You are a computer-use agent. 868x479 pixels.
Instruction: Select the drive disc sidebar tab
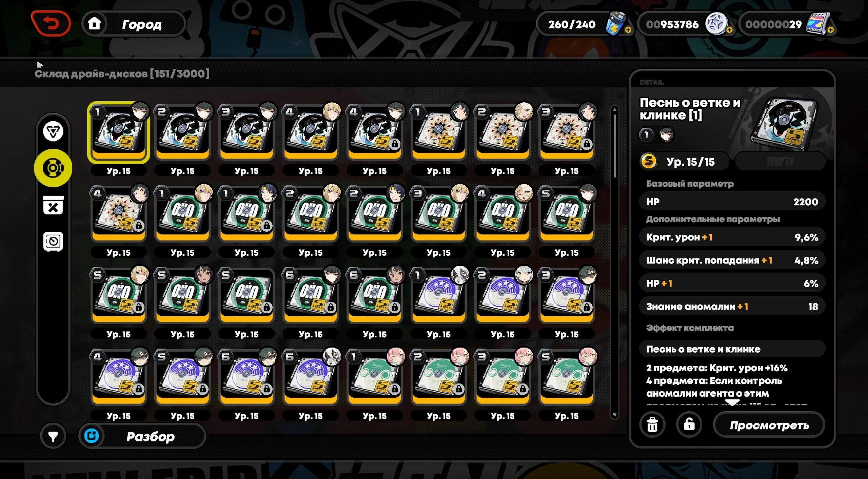53,168
